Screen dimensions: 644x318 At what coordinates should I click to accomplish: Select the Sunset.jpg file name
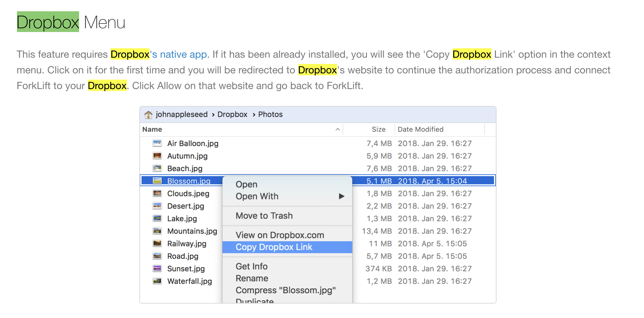pos(186,269)
